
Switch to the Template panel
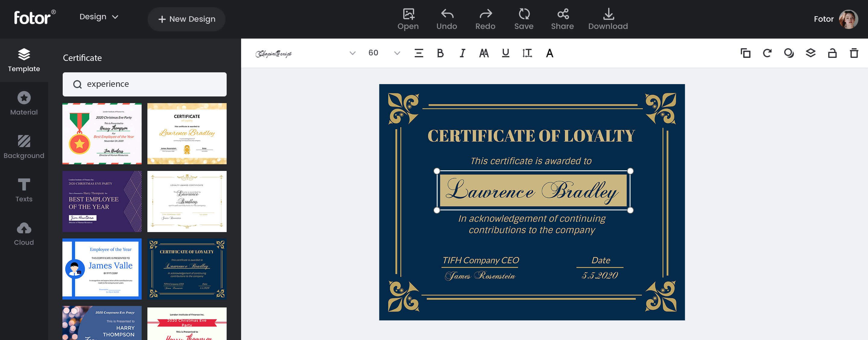pyautogui.click(x=24, y=60)
